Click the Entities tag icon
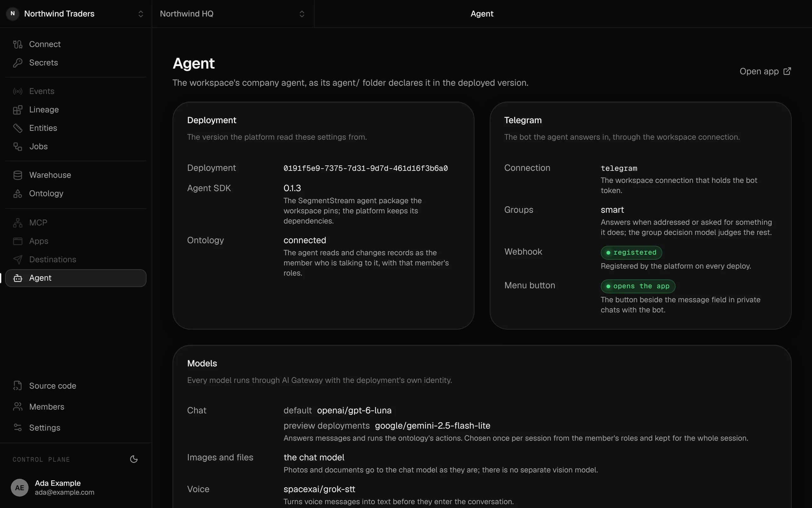The width and height of the screenshot is (812, 508). [17, 128]
